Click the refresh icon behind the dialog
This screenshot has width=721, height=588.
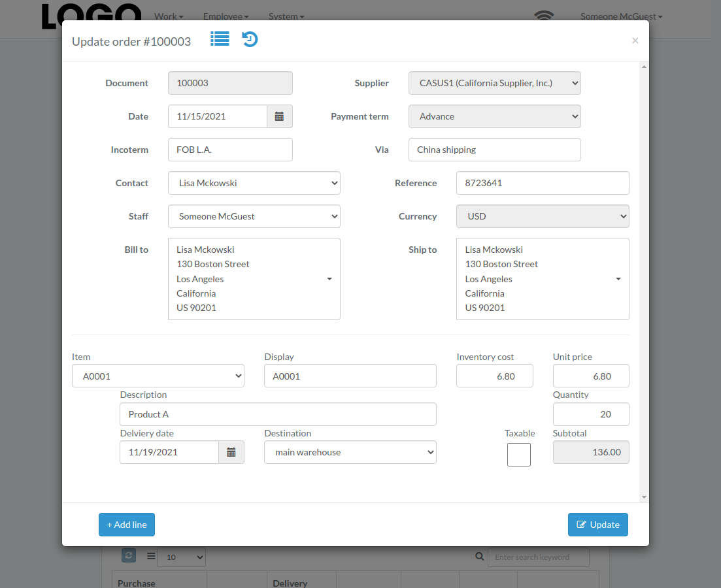129,555
